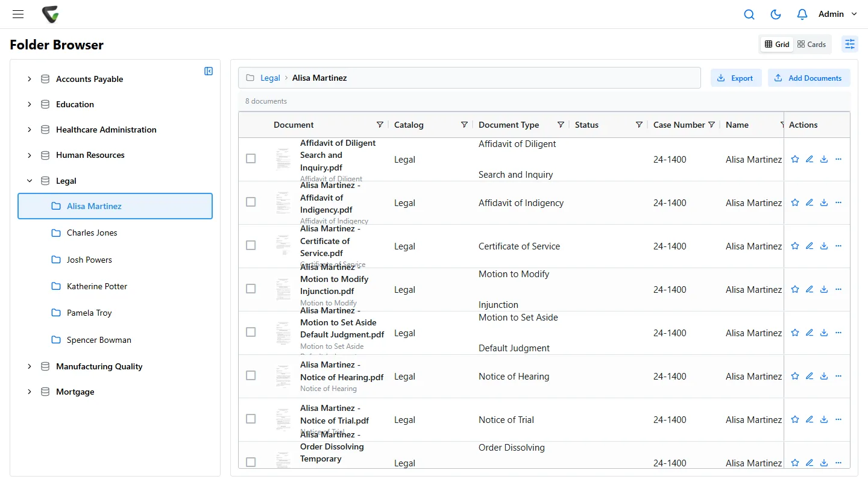This screenshot has height=482, width=868.
Task: Collapse the folder tree panel icon
Action: coord(209,71)
